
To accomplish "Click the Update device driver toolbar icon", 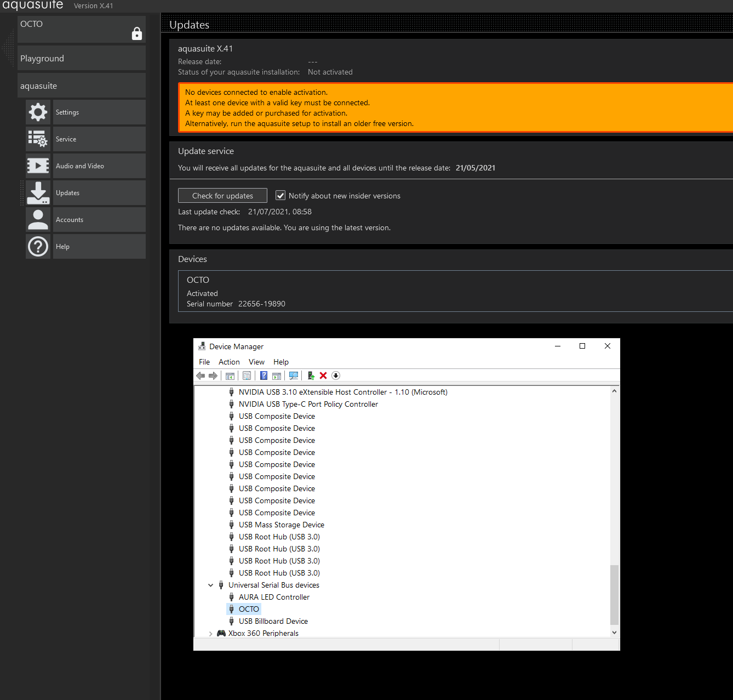I will pyautogui.click(x=311, y=375).
